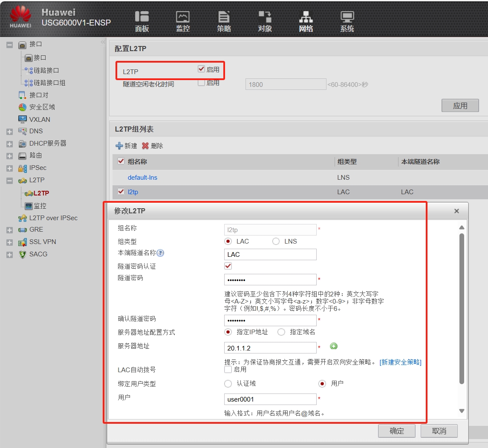Viewport: 488px width, 448px height.
Task: Select the DNS icon in sidebar
Action: [x=22, y=131]
